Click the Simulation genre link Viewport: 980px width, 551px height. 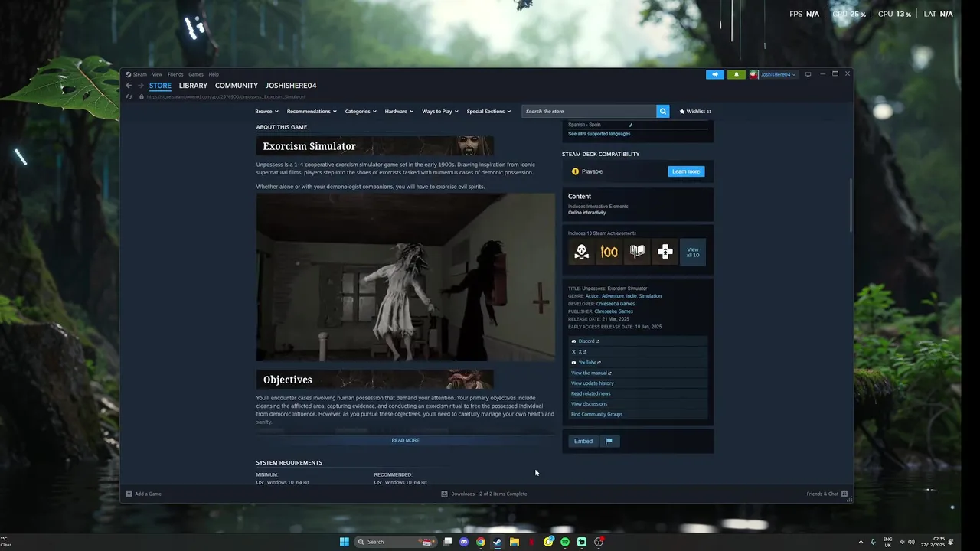point(650,296)
